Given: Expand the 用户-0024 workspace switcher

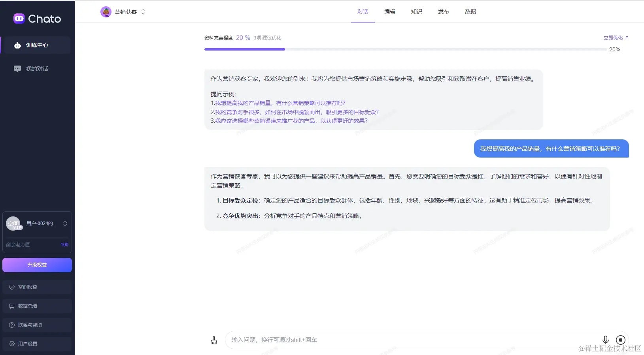Looking at the screenshot, I should 65,224.
